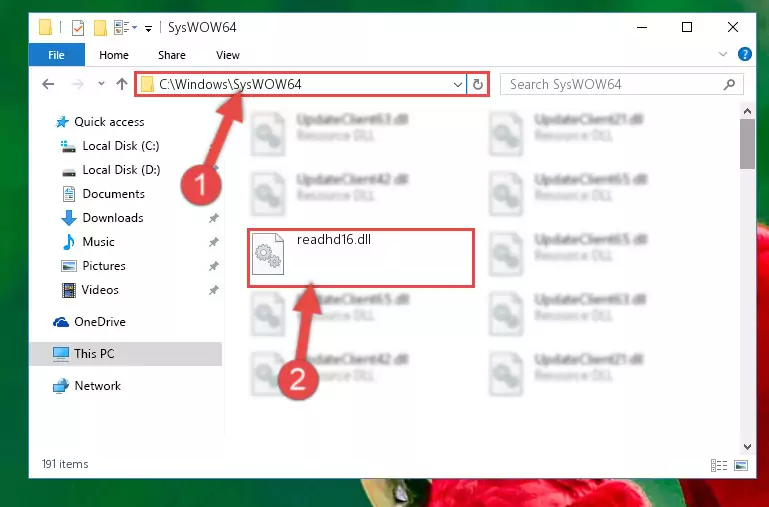Click the Forward navigation arrow
769x507 pixels.
[77, 84]
